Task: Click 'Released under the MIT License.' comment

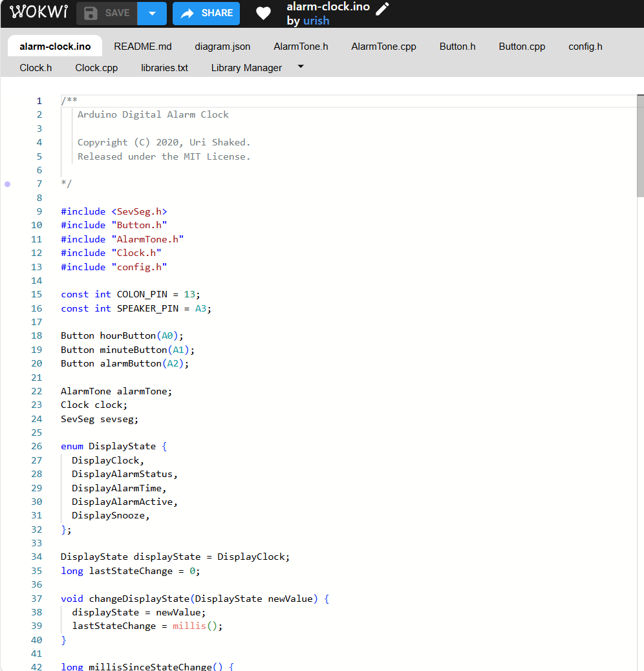Action: pyautogui.click(x=164, y=156)
